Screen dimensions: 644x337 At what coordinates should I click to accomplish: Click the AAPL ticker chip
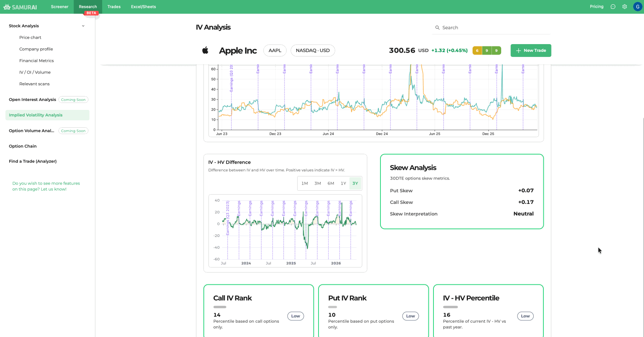pyautogui.click(x=275, y=51)
